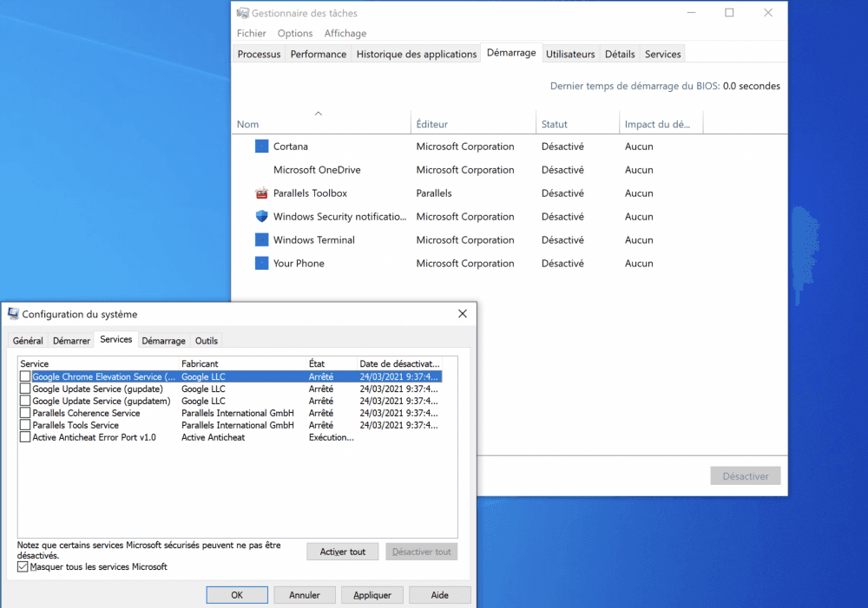The width and height of the screenshot is (868, 608).
Task: Open the Options menu in Task Manager
Action: [295, 33]
